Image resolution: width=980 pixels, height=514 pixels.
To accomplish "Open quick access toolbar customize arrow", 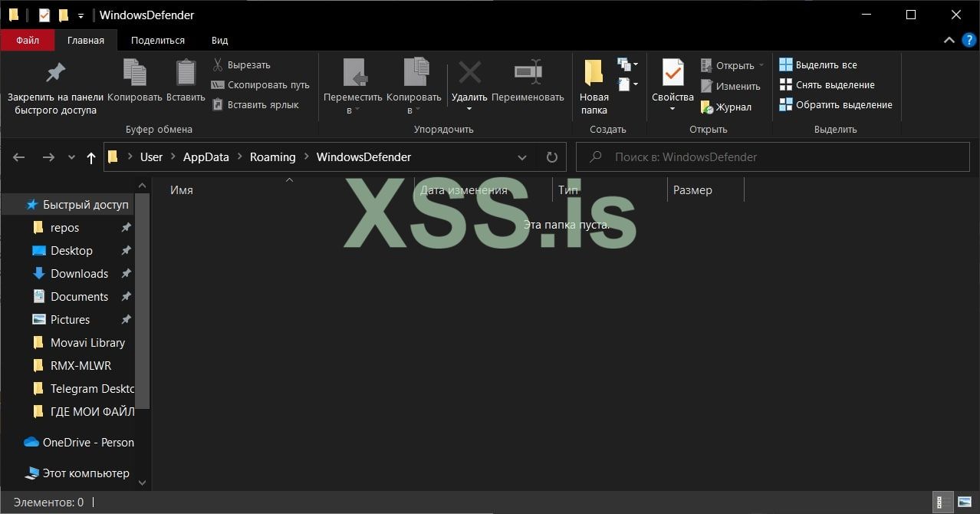I will click(x=81, y=15).
